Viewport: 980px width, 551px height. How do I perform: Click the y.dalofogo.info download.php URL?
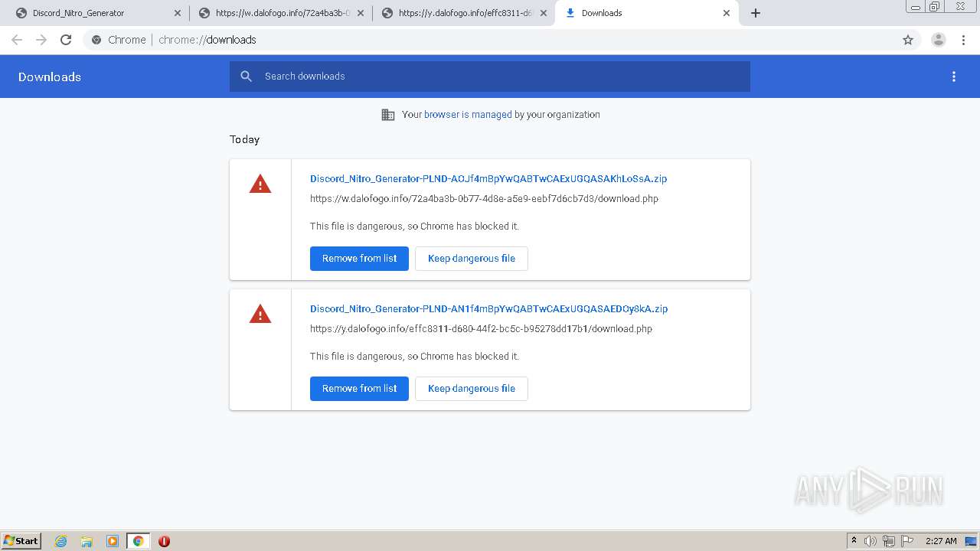click(481, 329)
